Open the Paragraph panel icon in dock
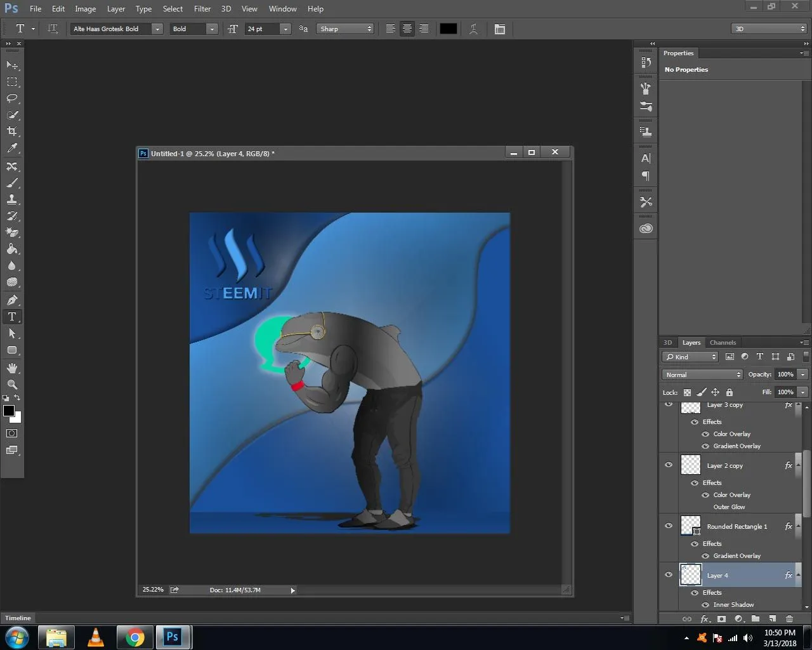This screenshot has width=812, height=650. pyautogui.click(x=646, y=176)
